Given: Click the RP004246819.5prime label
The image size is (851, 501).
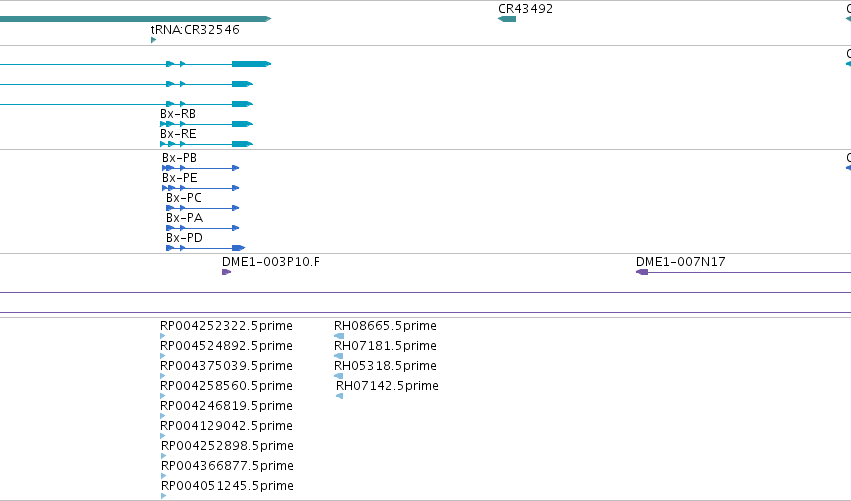Looking at the screenshot, I should (226, 406).
